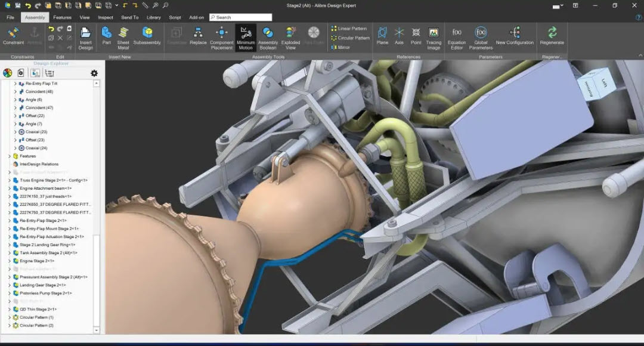Expand the Features node in Design Explorer
644x346 pixels.
tap(10, 156)
